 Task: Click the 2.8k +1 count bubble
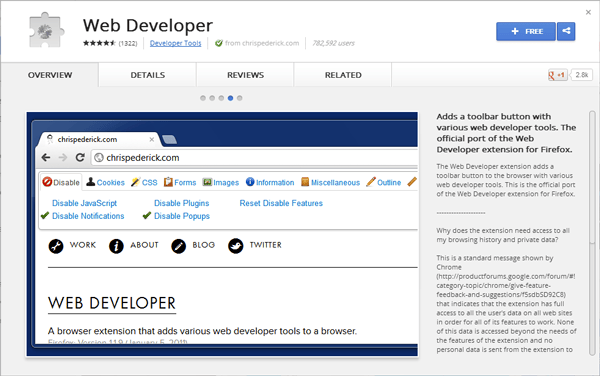581,75
